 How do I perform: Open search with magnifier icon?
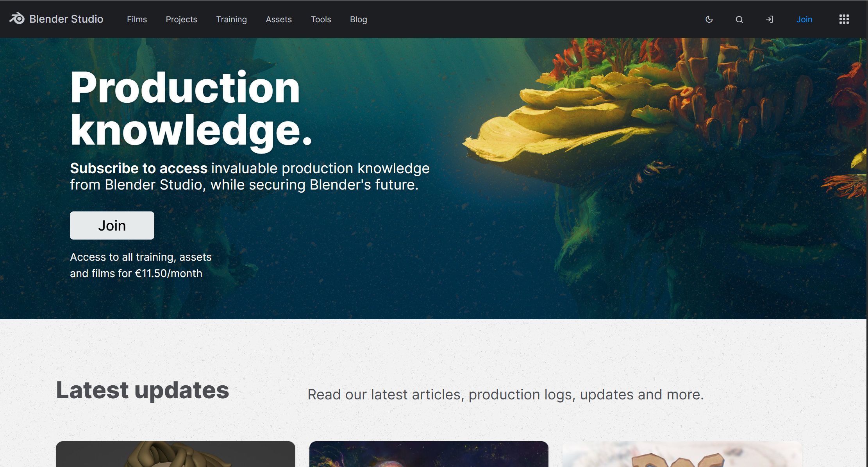pyautogui.click(x=739, y=19)
